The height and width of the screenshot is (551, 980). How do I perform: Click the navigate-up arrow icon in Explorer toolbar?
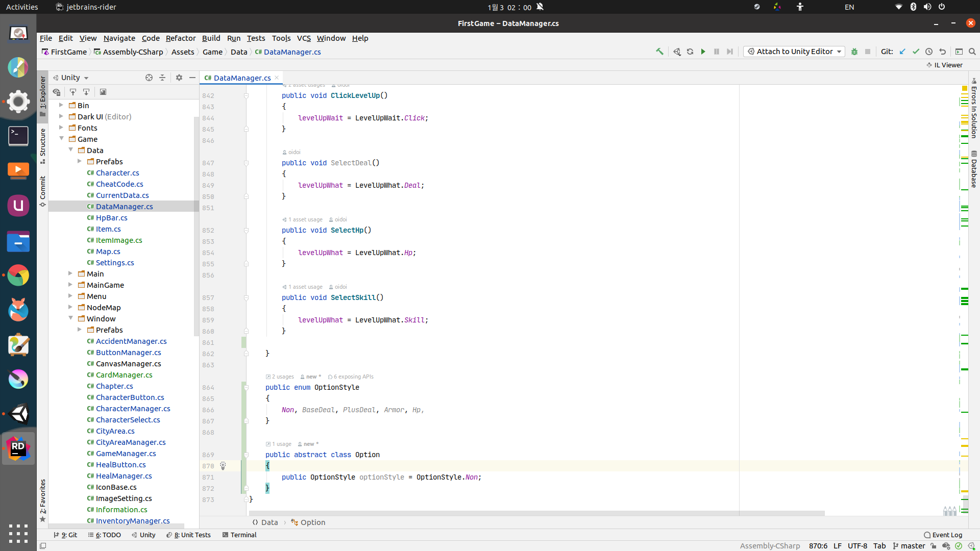point(73,92)
